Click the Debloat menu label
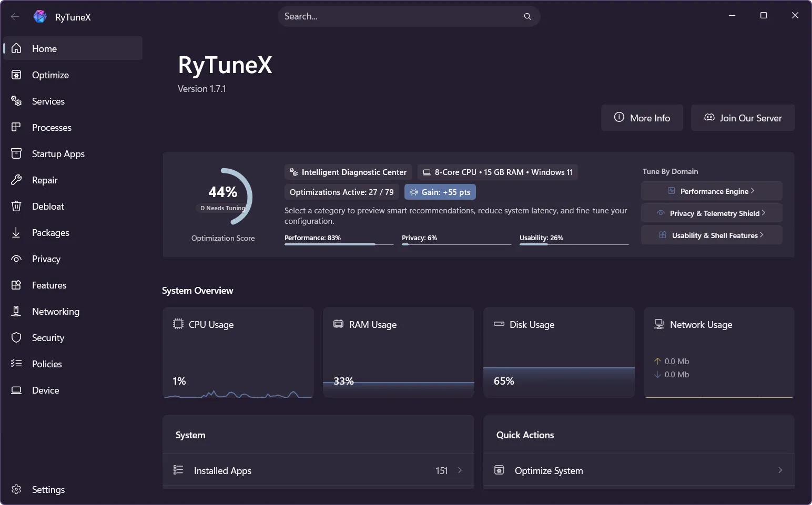Screen dimensions: 812x505 [x=48, y=206]
